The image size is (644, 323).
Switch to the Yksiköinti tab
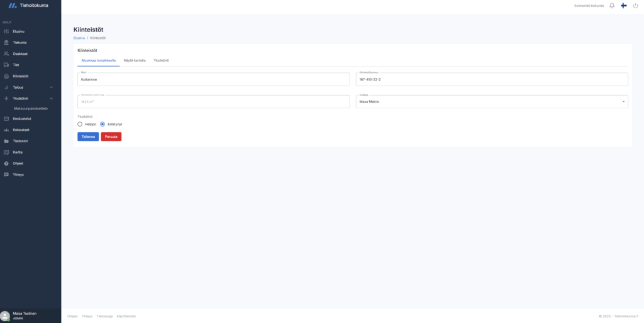coord(161,60)
